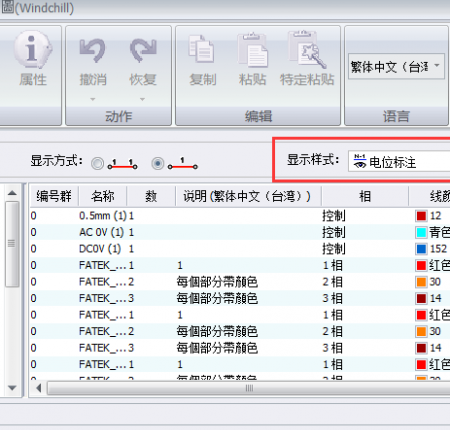Click the 复制 copy icon

[201, 49]
